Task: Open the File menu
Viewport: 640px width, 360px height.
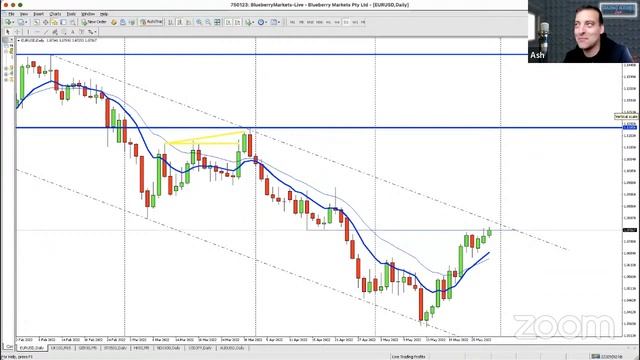Action: point(11,14)
